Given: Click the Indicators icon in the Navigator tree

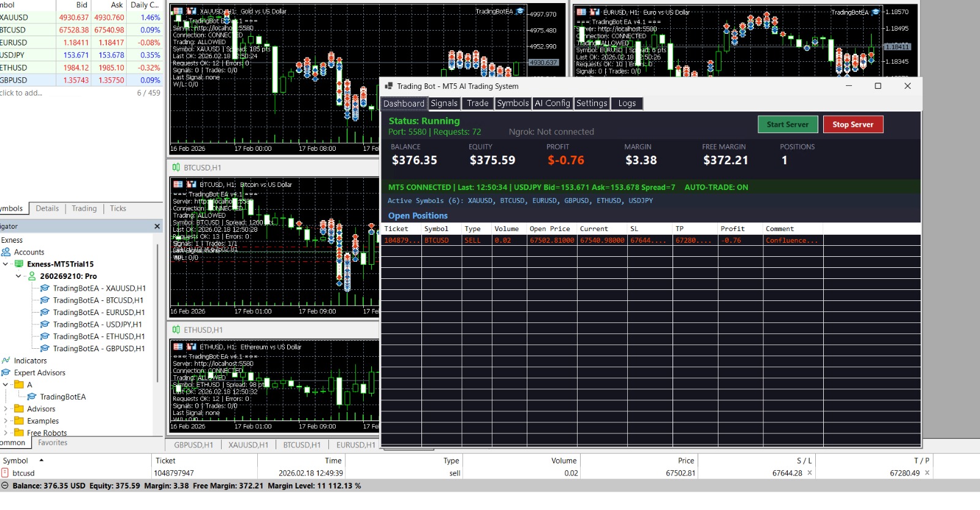Looking at the screenshot, I should (6, 360).
